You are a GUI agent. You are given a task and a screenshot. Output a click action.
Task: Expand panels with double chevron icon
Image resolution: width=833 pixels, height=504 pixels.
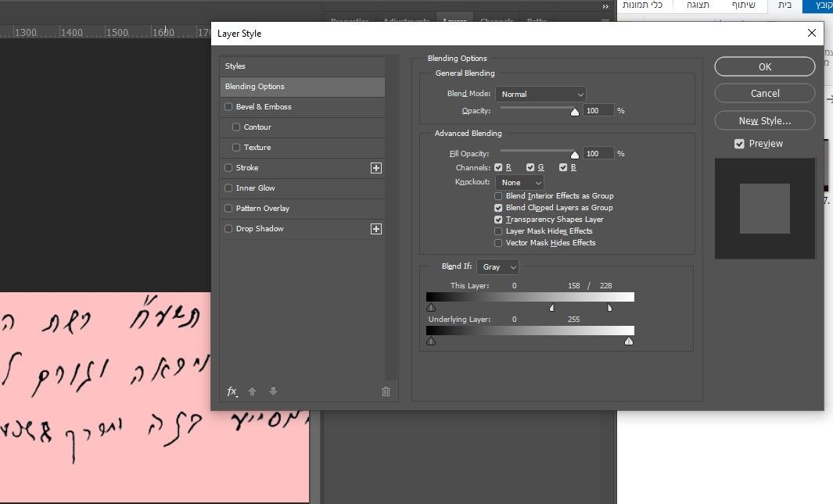coord(605,6)
